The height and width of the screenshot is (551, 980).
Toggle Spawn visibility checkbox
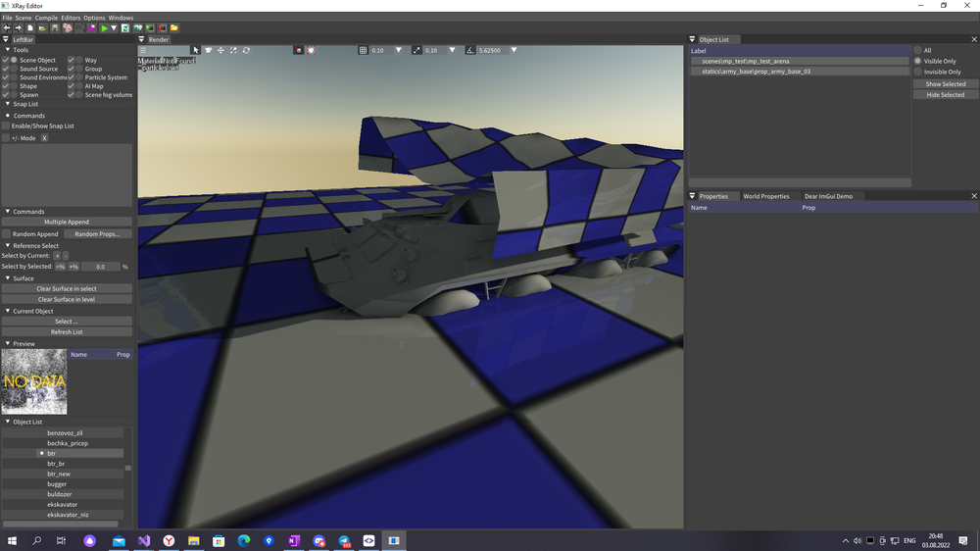click(x=6, y=95)
